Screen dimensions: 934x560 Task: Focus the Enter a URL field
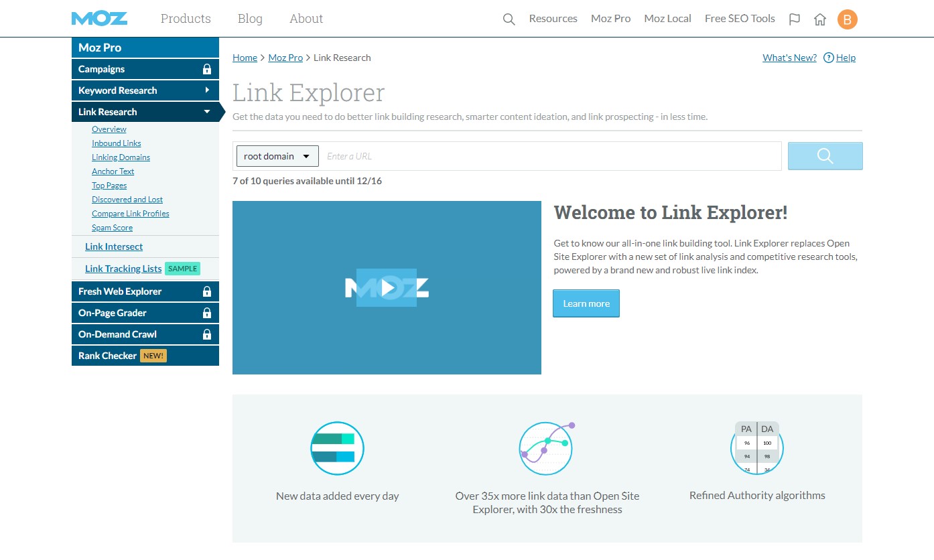point(550,156)
